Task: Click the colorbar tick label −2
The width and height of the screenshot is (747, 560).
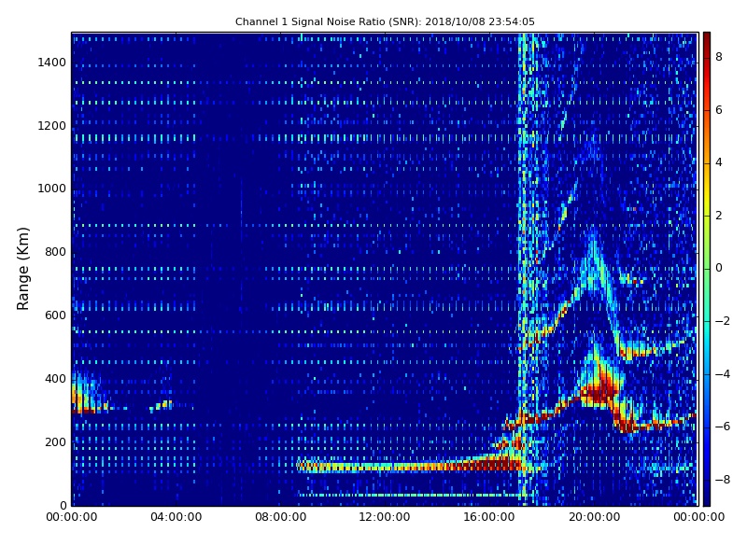Action: pos(722,321)
